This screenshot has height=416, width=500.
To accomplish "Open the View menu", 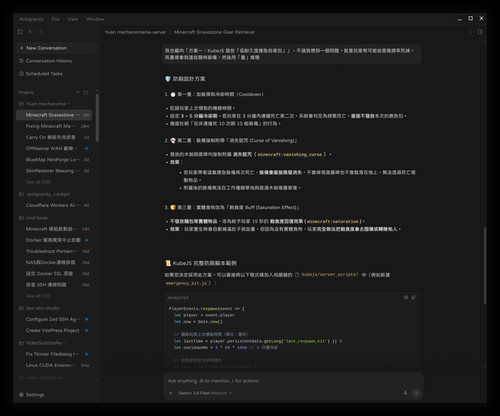I will [73, 19].
